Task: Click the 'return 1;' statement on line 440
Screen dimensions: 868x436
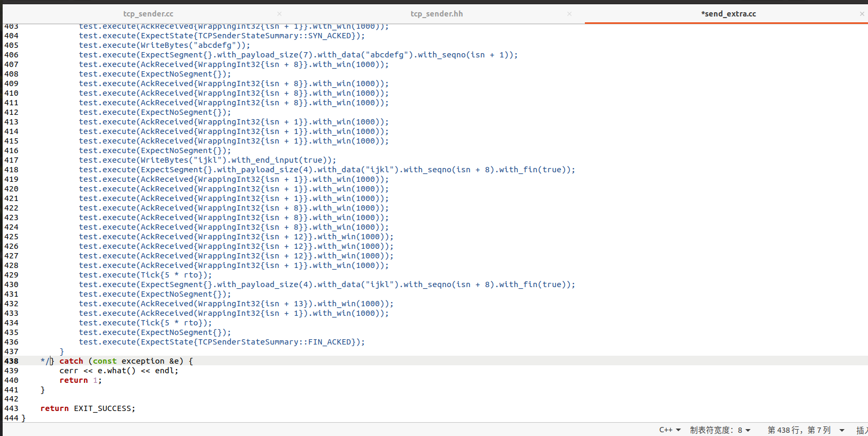Action: [x=80, y=380]
